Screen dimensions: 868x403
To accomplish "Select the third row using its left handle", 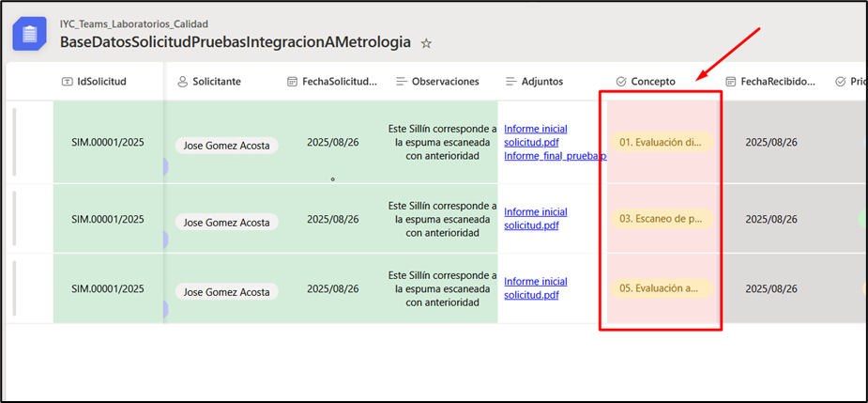I will [14, 288].
